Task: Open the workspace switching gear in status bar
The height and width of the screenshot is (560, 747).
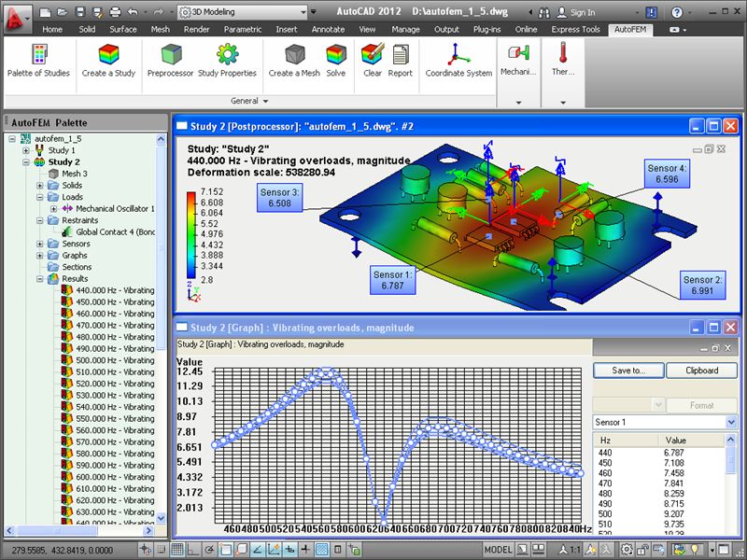Action: pos(627,550)
